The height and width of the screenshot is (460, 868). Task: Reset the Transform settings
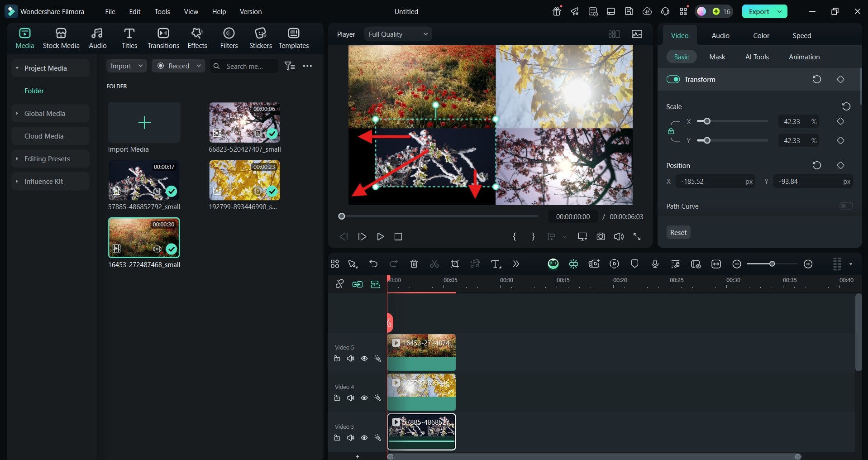click(817, 79)
